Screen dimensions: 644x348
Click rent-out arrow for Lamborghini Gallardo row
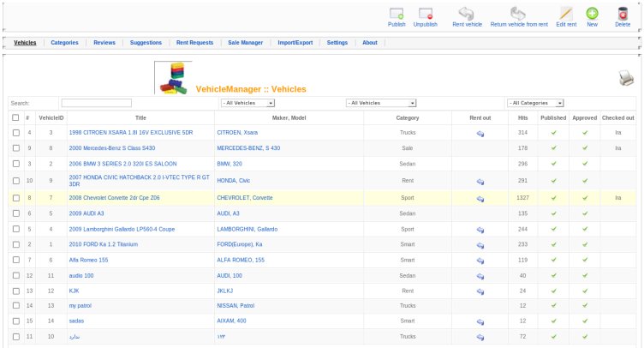point(480,230)
